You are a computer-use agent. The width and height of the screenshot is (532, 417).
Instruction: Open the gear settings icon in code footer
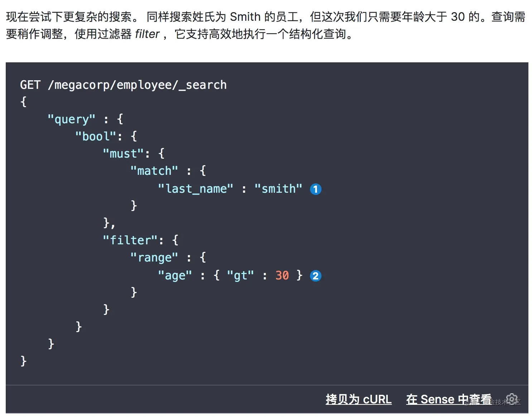point(512,399)
